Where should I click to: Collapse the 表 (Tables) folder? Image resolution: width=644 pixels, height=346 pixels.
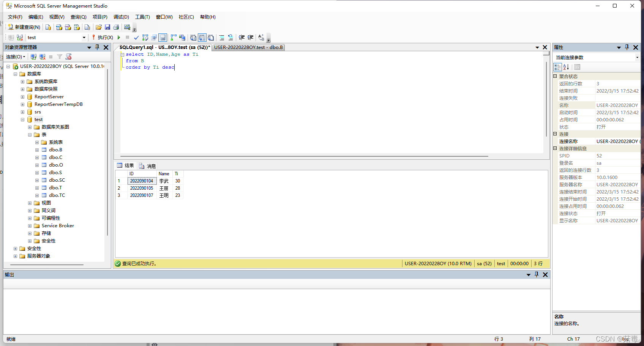(30, 135)
